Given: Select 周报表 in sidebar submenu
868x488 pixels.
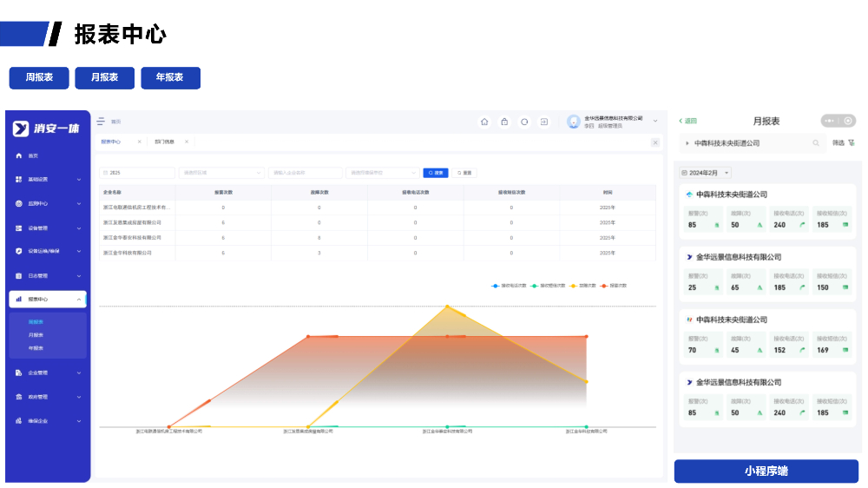Looking at the screenshot, I should [x=36, y=322].
